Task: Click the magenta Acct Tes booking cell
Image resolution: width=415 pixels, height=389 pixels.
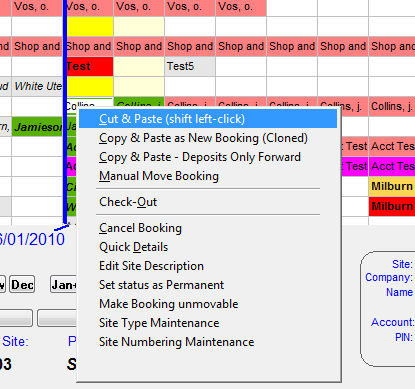Action: (x=392, y=166)
